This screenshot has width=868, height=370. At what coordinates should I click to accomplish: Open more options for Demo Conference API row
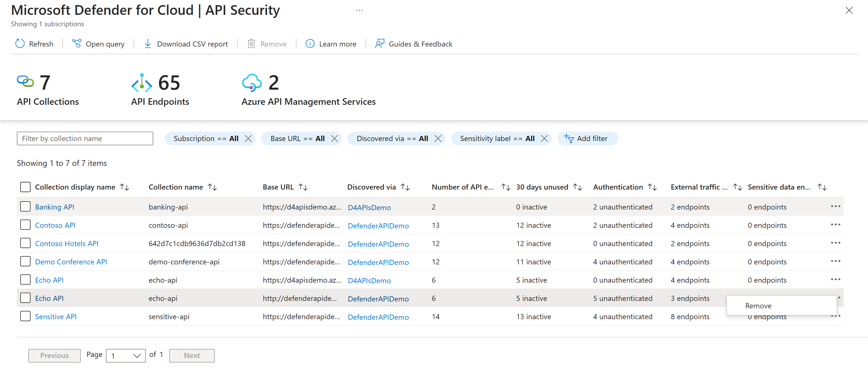coord(836,261)
